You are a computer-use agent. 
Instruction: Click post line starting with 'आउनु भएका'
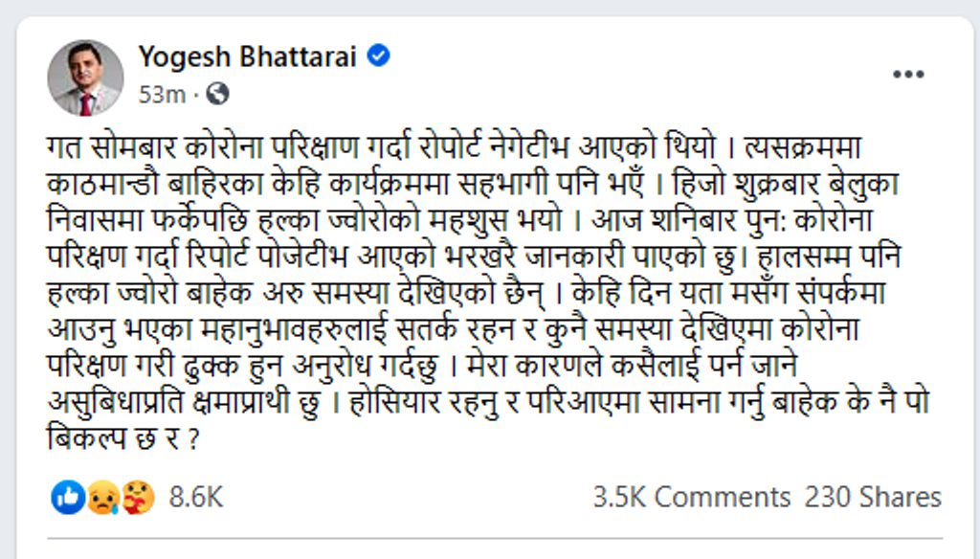tap(454, 329)
